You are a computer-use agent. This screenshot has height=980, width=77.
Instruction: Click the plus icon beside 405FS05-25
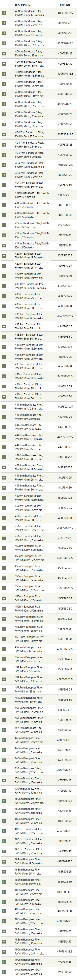(4, 145)
